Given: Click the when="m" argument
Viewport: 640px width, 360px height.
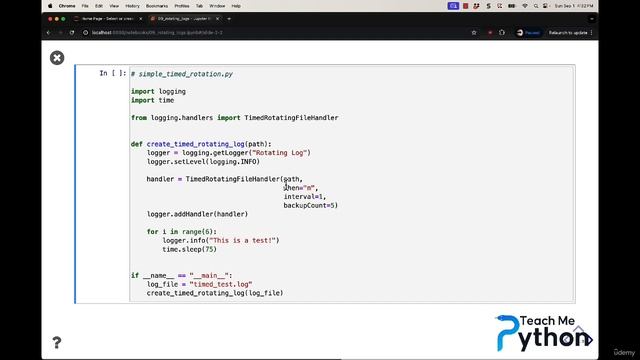Looking at the screenshot, I should pos(301,188).
